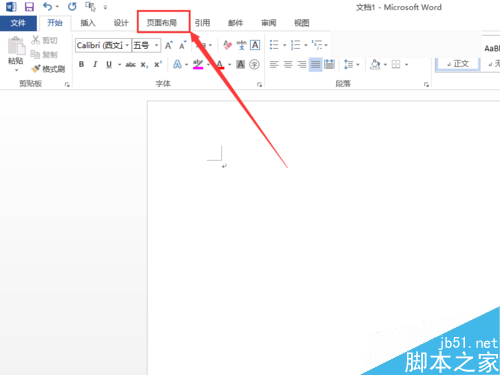Screen dimensions: 500x375
Task: Apply text highlight color (pink bar)
Action: pos(198,64)
